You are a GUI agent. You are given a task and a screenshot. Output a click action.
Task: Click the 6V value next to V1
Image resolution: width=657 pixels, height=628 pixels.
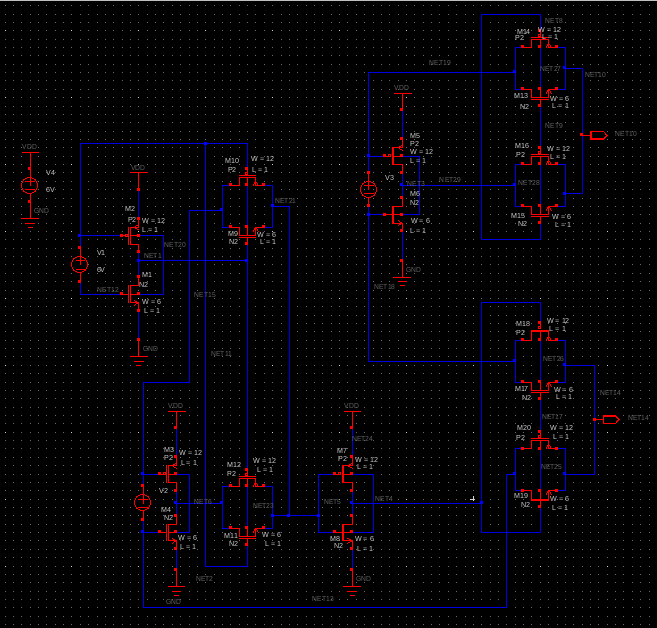coord(101,269)
